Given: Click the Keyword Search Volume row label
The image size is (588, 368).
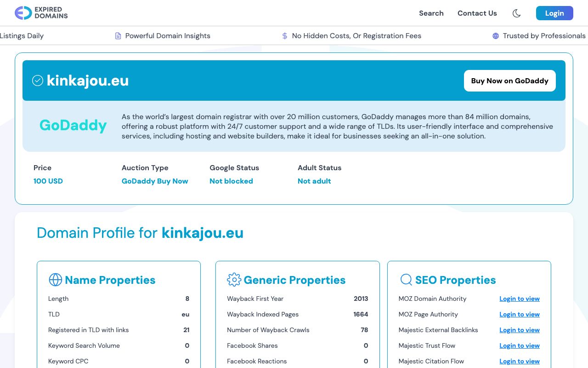Looking at the screenshot, I should click(x=84, y=345).
